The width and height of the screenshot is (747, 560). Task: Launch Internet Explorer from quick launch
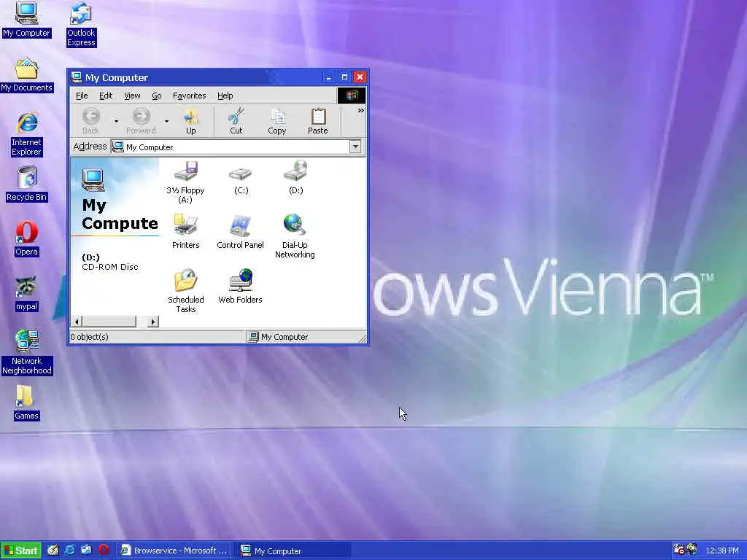tap(69, 550)
